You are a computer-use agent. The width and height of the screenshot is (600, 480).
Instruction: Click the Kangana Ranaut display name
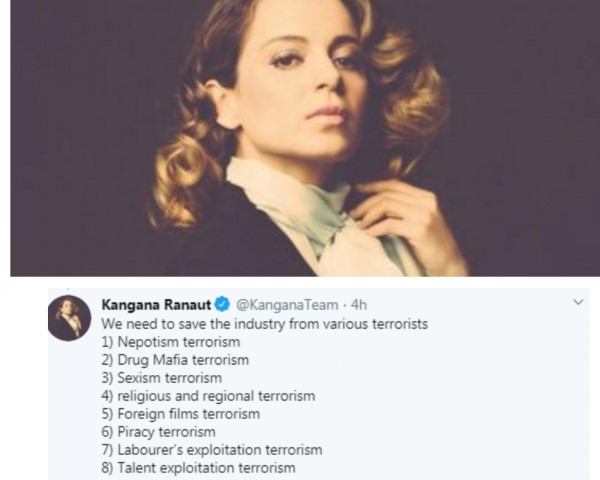pos(156,305)
